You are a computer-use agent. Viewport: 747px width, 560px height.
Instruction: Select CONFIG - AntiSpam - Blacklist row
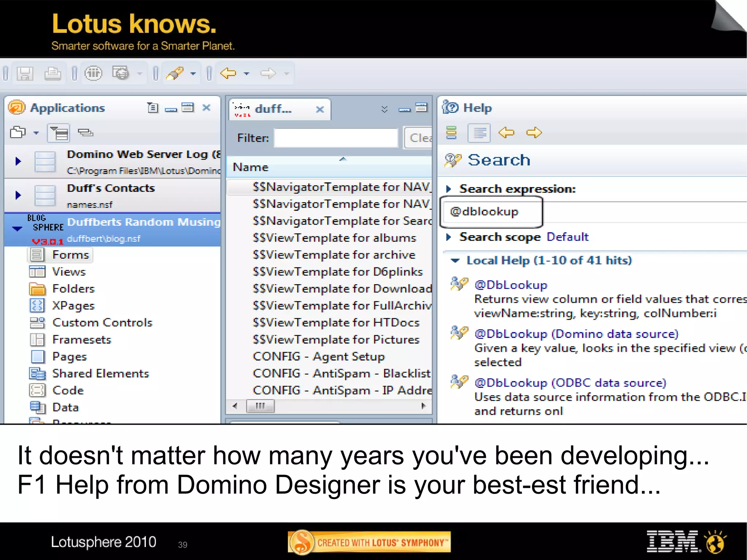point(330,374)
